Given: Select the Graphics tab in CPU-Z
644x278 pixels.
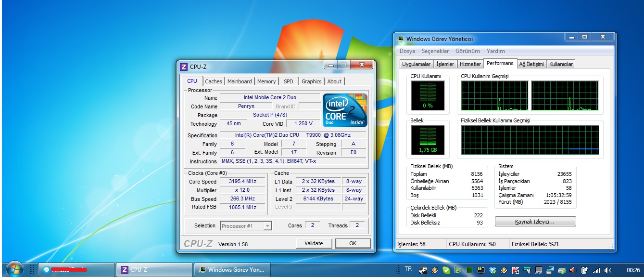Looking at the screenshot, I should (x=312, y=81).
